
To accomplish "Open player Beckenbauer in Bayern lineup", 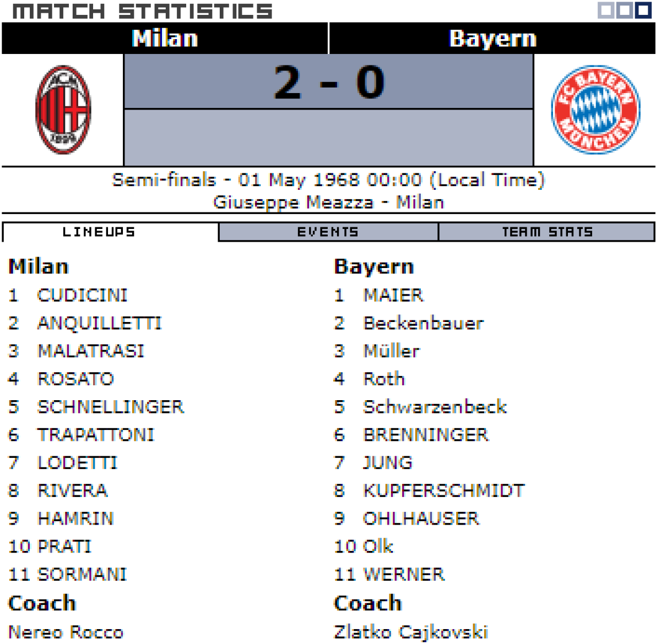I will [423, 323].
